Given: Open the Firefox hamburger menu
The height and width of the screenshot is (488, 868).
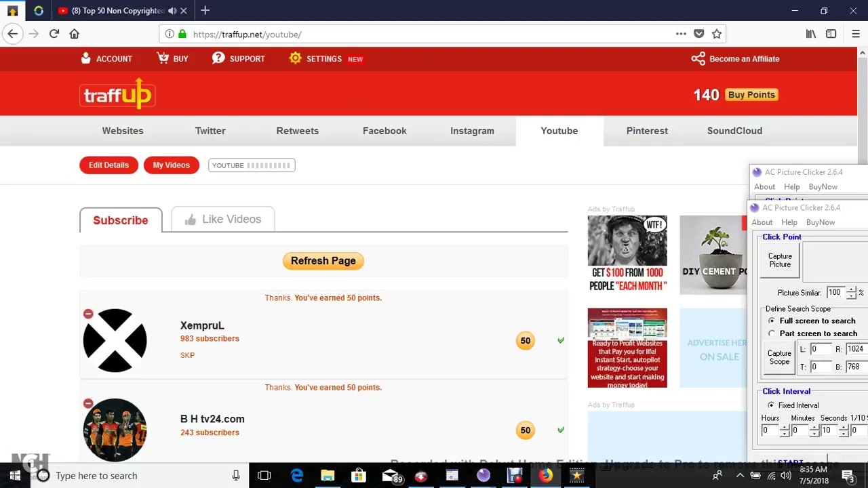Looking at the screenshot, I should pyautogui.click(x=856, y=34).
